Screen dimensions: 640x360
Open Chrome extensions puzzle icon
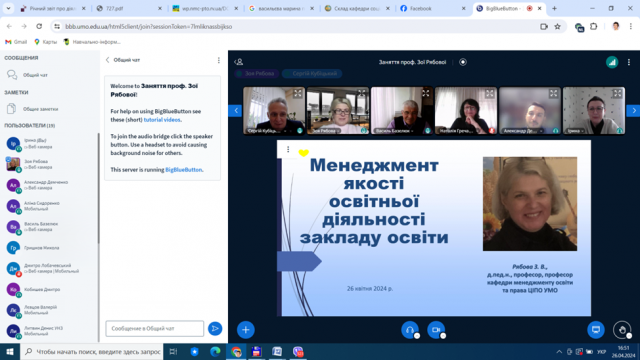coord(593,27)
